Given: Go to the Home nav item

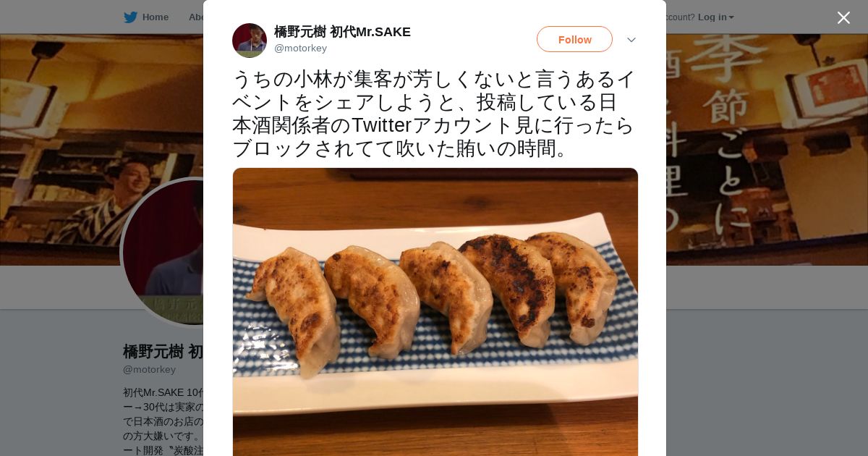Looking at the screenshot, I should [155, 17].
